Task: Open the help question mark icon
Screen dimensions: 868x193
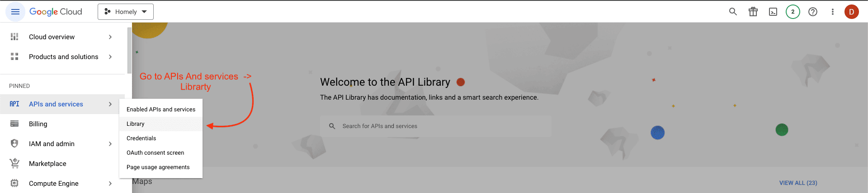Action: pos(813,12)
